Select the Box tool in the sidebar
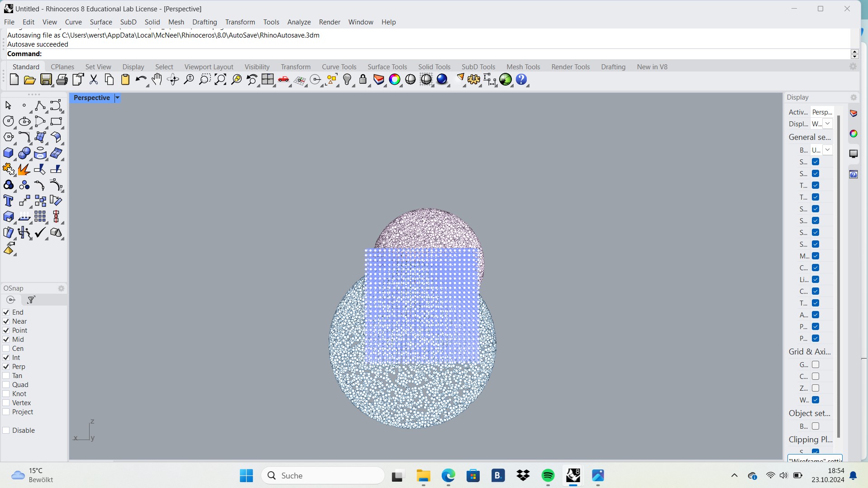 8,153
